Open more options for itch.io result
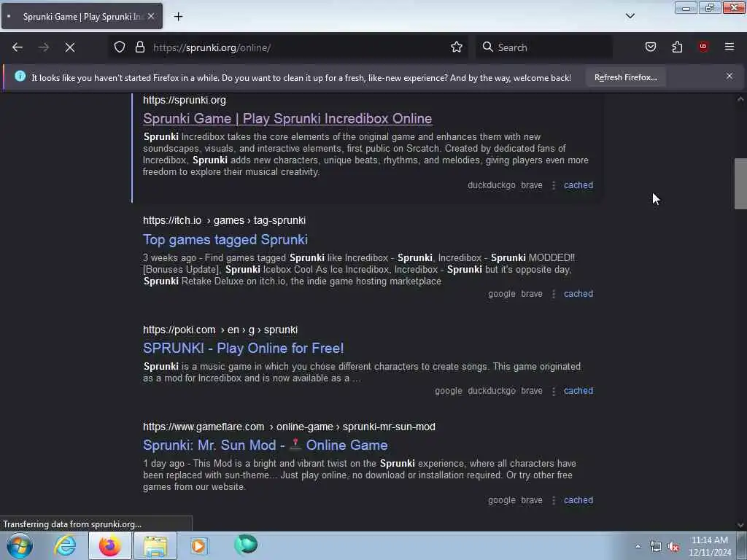 pos(554,294)
